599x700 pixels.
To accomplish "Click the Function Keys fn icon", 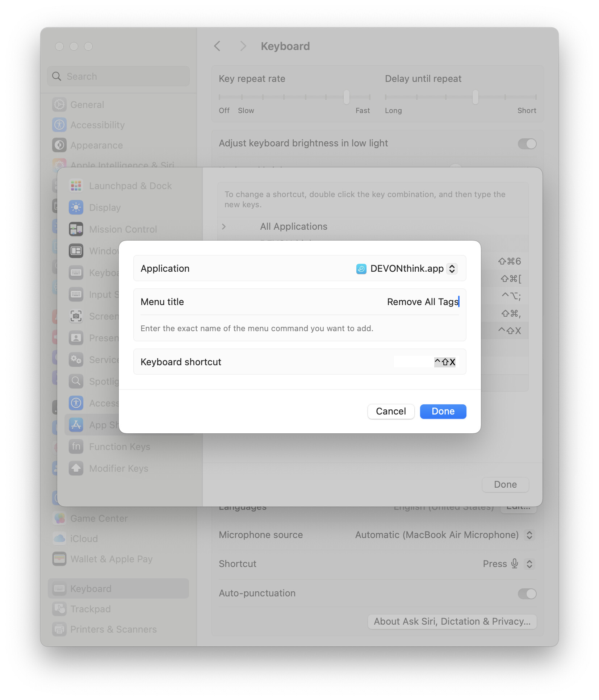I will pos(76,446).
